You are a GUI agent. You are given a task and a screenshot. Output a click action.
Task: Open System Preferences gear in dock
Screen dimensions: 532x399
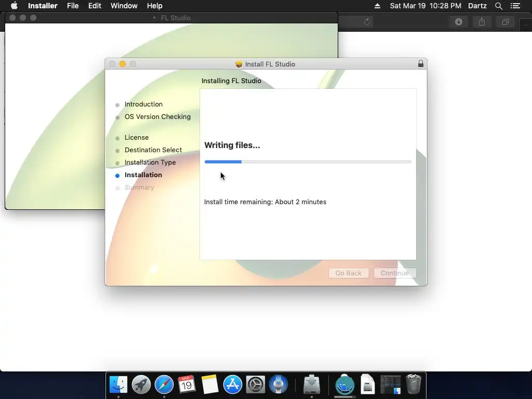[x=255, y=384]
